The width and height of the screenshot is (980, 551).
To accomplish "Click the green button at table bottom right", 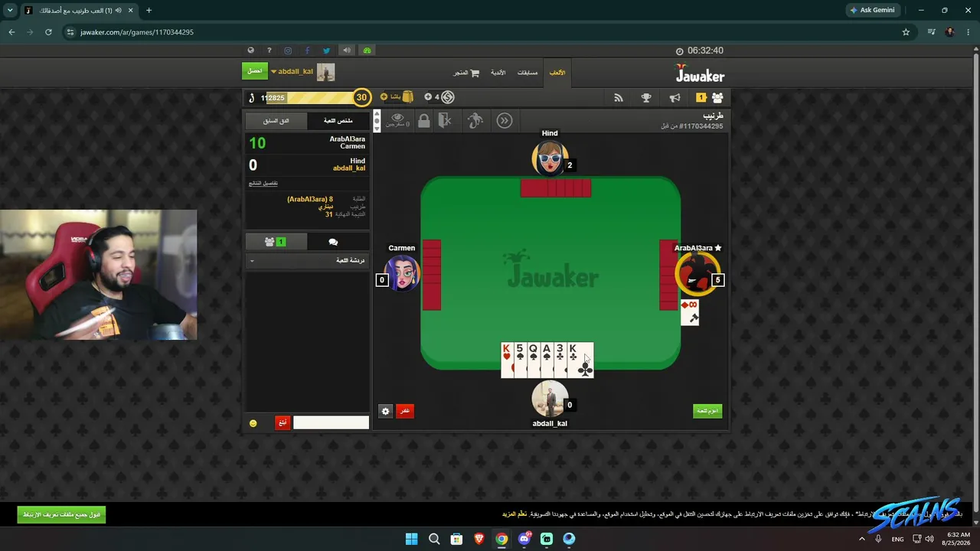I will [x=707, y=411].
